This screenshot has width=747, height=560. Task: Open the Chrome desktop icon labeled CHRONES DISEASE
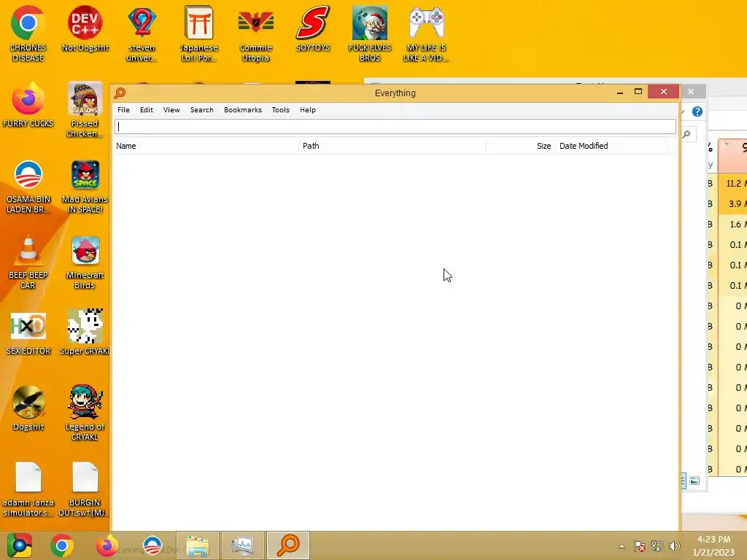tap(28, 34)
